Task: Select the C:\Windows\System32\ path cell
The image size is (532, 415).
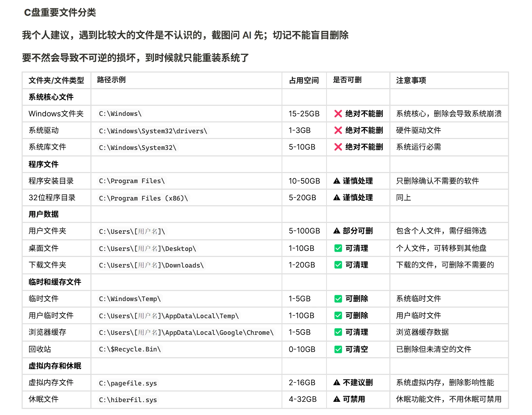Action: [138, 147]
